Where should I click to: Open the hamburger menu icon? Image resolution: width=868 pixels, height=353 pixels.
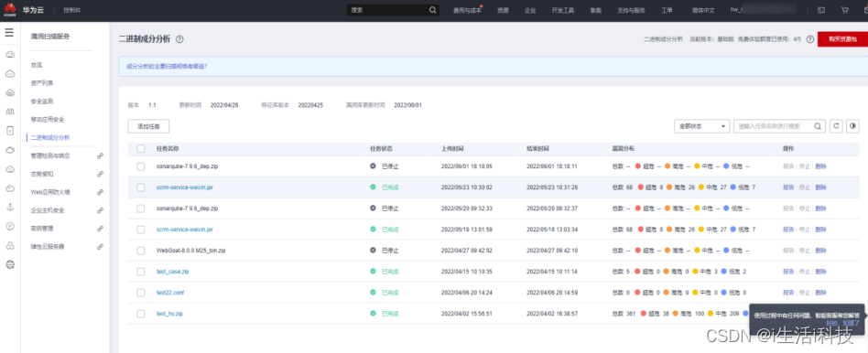tap(9, 33)
